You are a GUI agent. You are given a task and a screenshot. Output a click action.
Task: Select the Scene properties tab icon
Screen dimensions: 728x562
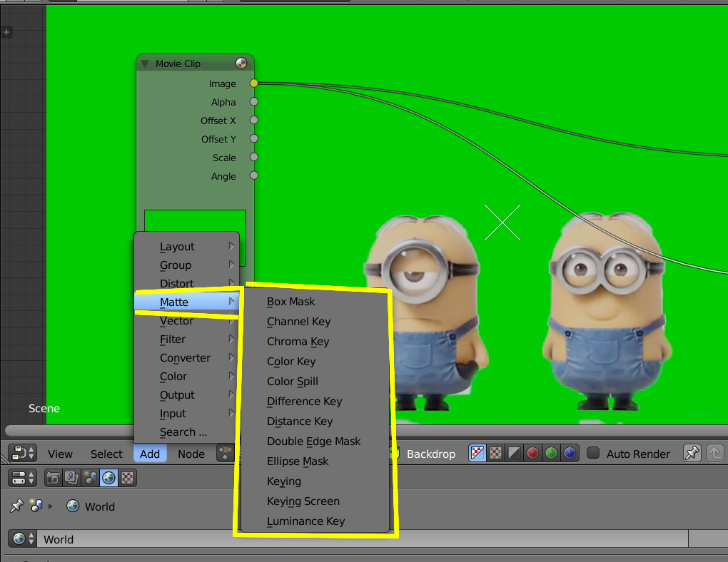click(90, 478)
